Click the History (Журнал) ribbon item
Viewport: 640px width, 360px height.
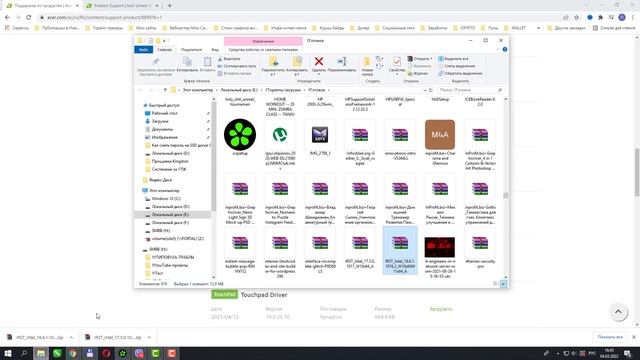click(x=418, y=73)
